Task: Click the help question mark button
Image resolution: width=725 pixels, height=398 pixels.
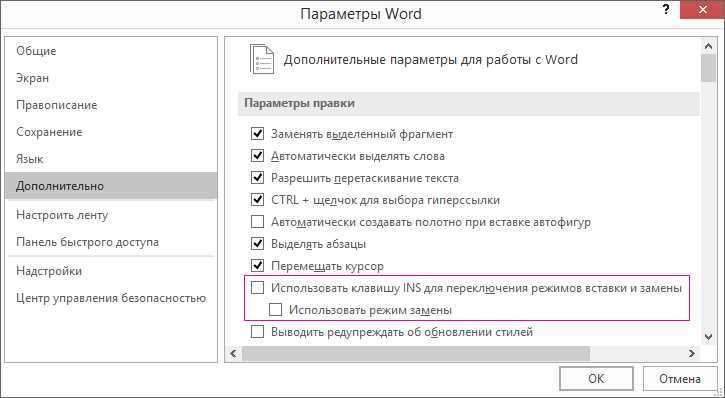Action: pyautogui.click(x=666, y=9)
